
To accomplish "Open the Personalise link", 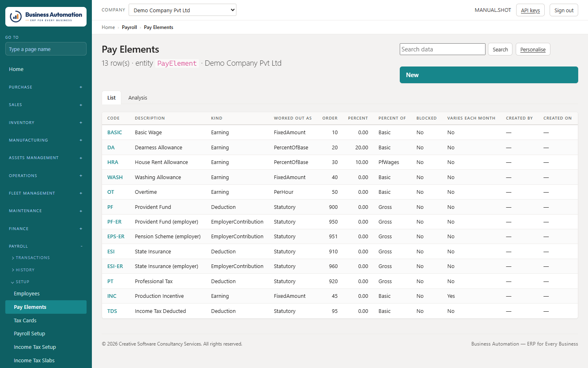I will tap(533, 49).
